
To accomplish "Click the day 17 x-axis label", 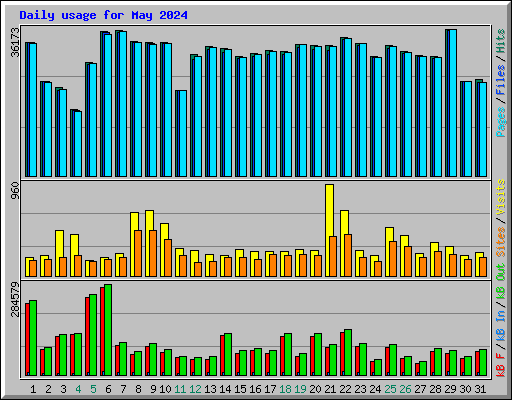I will [270, 389].
